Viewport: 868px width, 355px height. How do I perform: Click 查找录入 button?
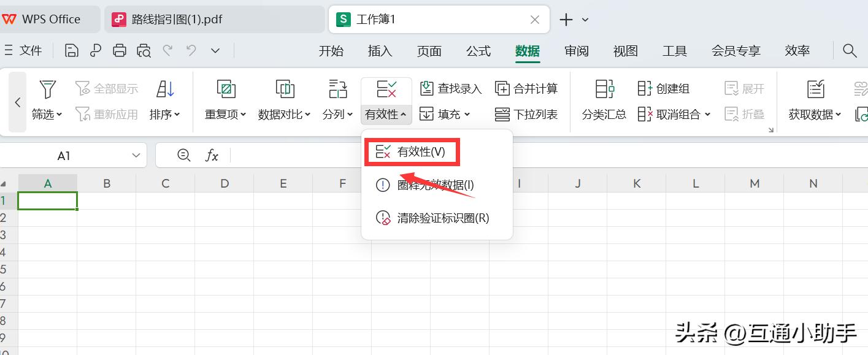(451, 89)
